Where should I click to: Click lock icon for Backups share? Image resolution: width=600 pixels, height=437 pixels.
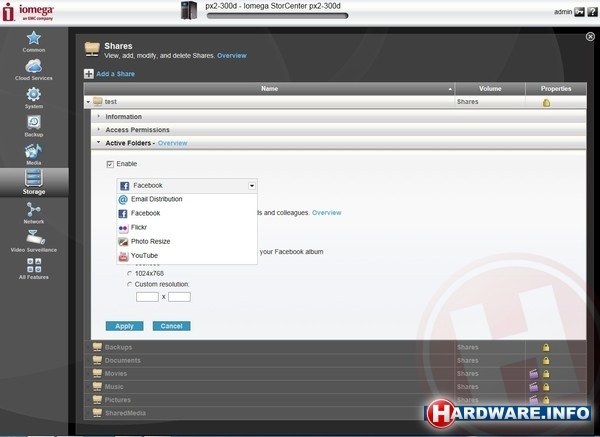click(546, 347)
